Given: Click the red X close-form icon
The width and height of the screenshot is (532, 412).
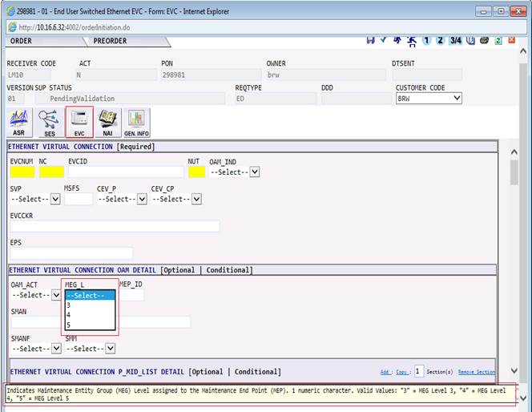Looking at the screenshot, I should point(512,40).
